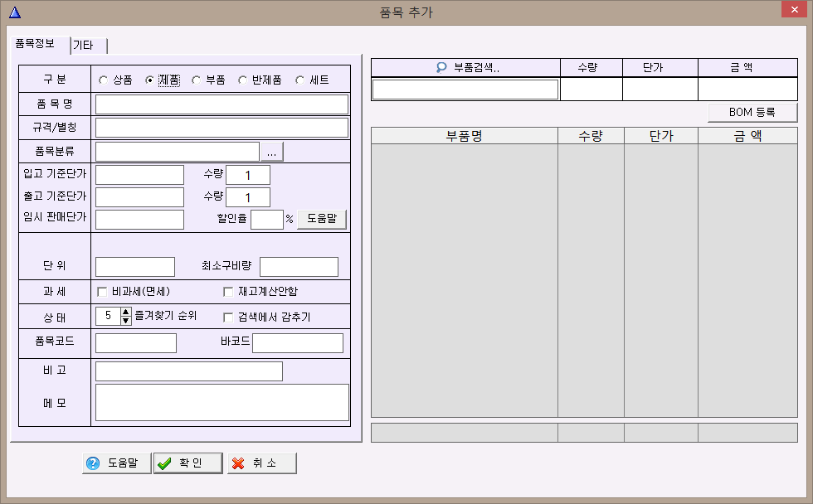Click the 수량 cell in the part search row

591,89
